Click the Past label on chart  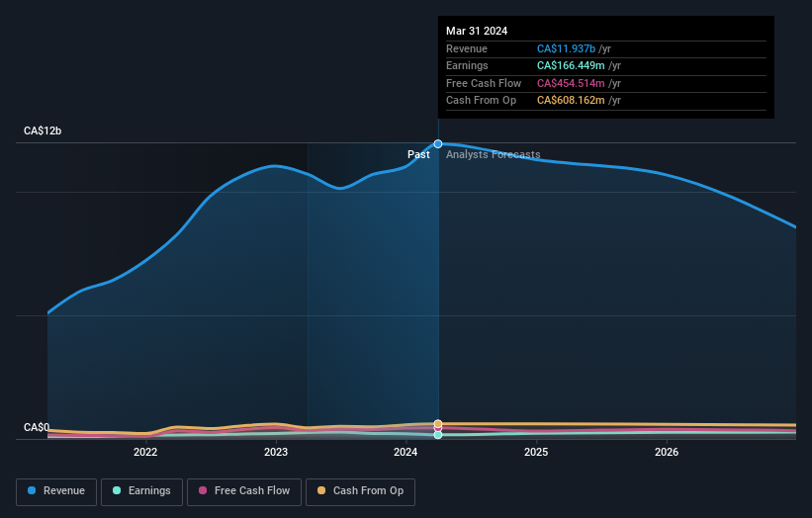418,154
